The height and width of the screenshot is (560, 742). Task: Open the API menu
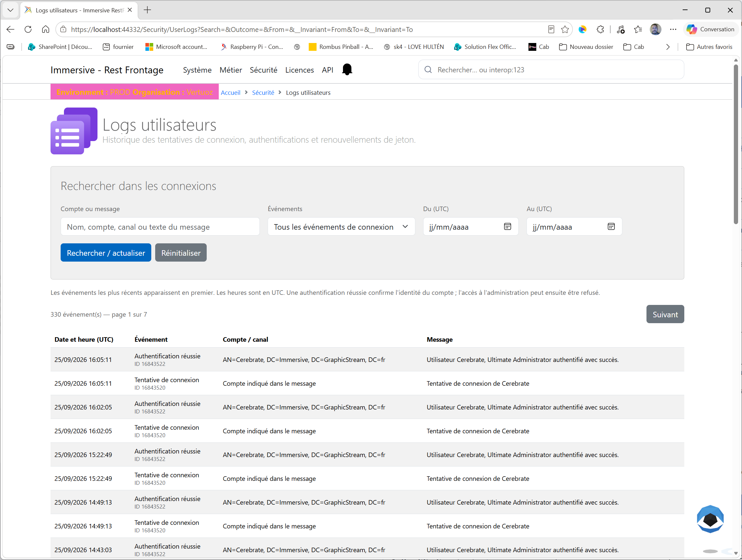tap(327, 70)
